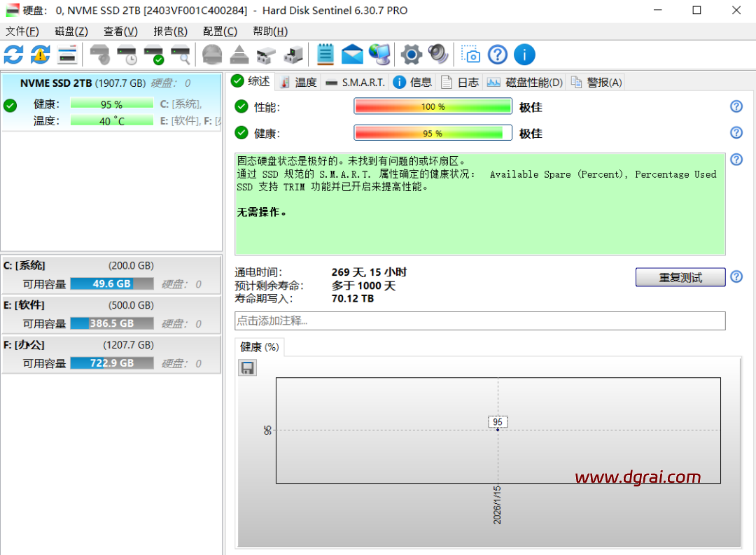Open the 报告(R) menu

coord(170,31)
